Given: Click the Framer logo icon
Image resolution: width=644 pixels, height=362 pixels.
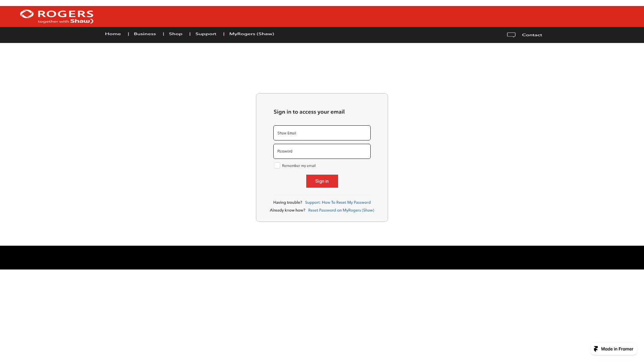Looking at the screenshot, I should point(596,349).
